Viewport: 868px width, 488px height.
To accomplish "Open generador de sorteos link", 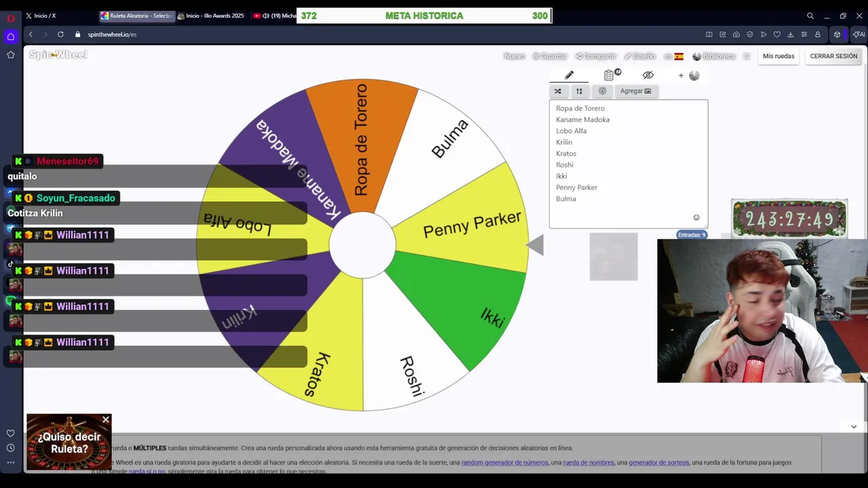I will pyautogui.click(x=658, y=462).
